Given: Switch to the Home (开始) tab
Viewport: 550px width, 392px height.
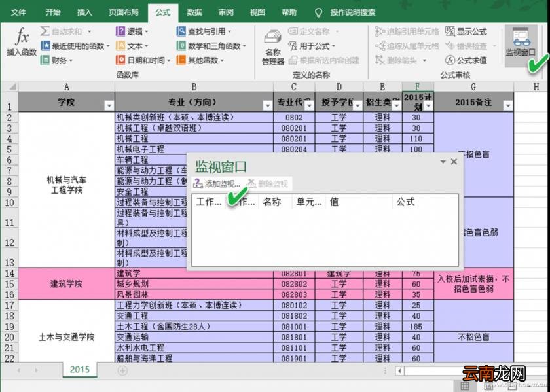Looking at the screenshot, I should [x=53, y=12].
